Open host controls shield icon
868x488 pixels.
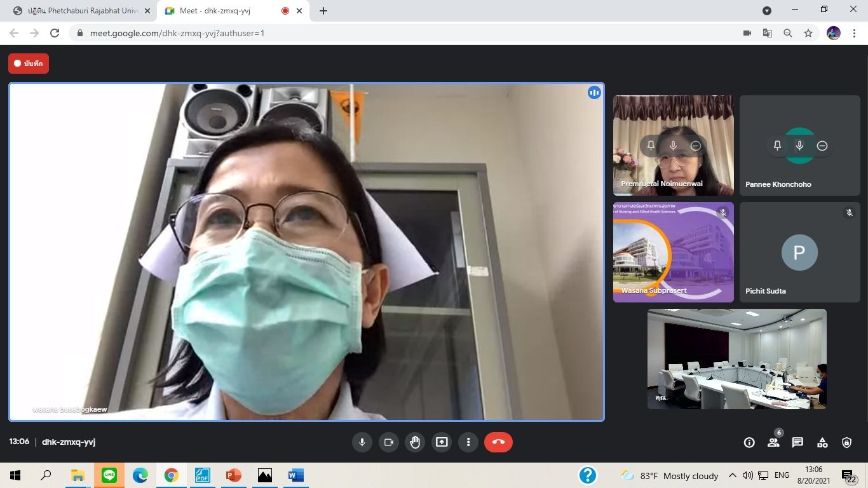(846, 443)
